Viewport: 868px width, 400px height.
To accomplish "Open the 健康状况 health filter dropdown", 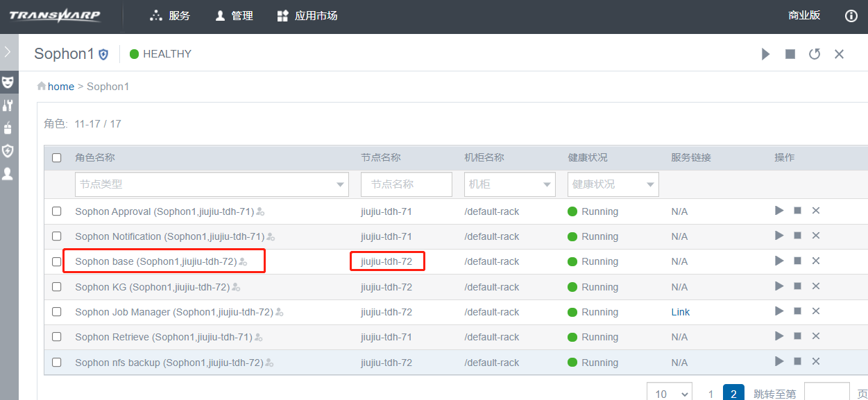I will click(613, 184).
